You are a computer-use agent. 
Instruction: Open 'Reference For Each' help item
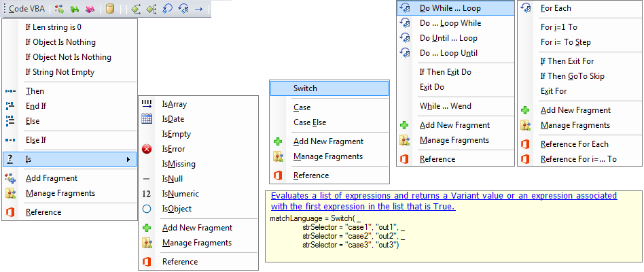(x=574, y=144)
